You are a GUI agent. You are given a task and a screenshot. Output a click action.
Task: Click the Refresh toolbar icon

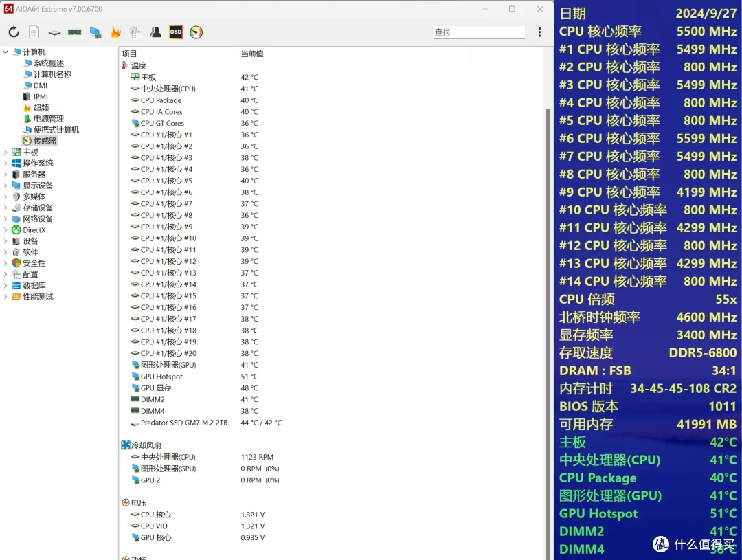pyautogui.click(x=14, y=32)
